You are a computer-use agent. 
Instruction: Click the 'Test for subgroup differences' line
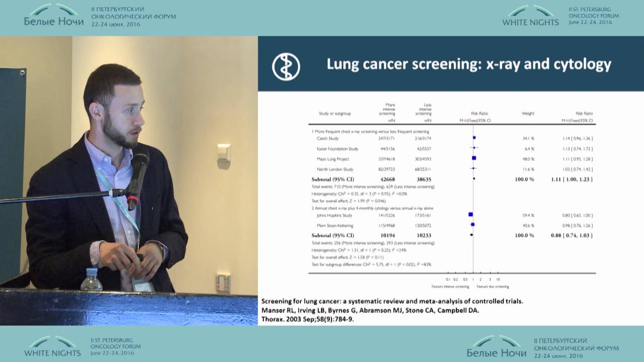click(x=372, y=264)
